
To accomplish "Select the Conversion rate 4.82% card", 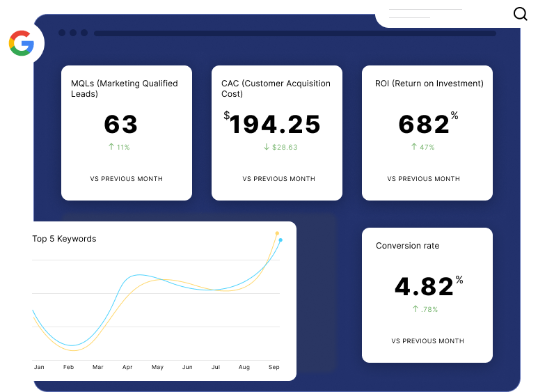I will coord(427,295).
